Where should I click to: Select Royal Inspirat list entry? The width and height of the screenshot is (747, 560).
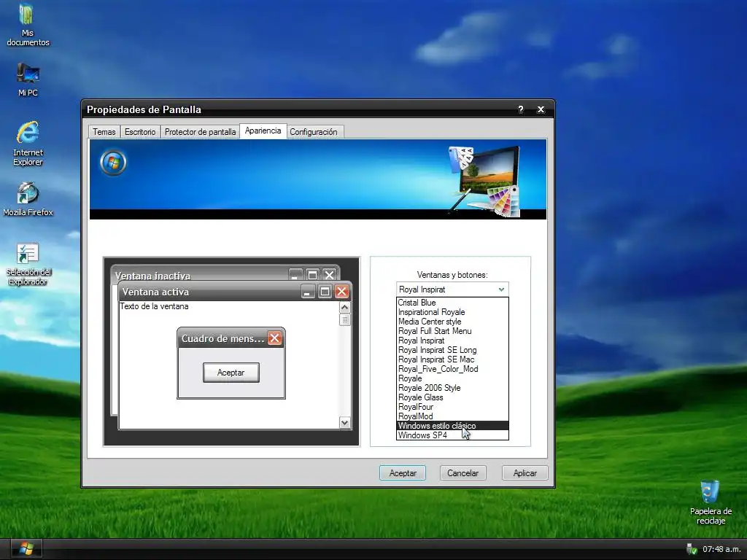(x=452, y=341)
